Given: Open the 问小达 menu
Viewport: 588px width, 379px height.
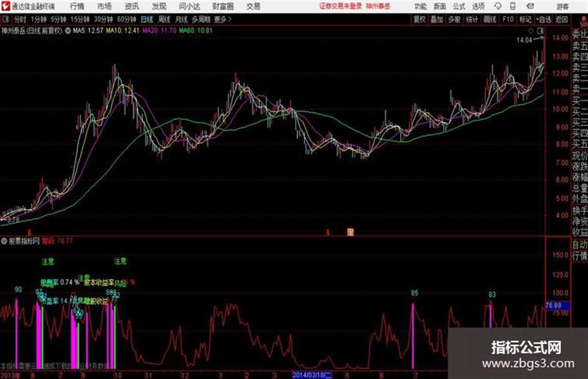Looking at the screenshot, I should coord(189,6).
